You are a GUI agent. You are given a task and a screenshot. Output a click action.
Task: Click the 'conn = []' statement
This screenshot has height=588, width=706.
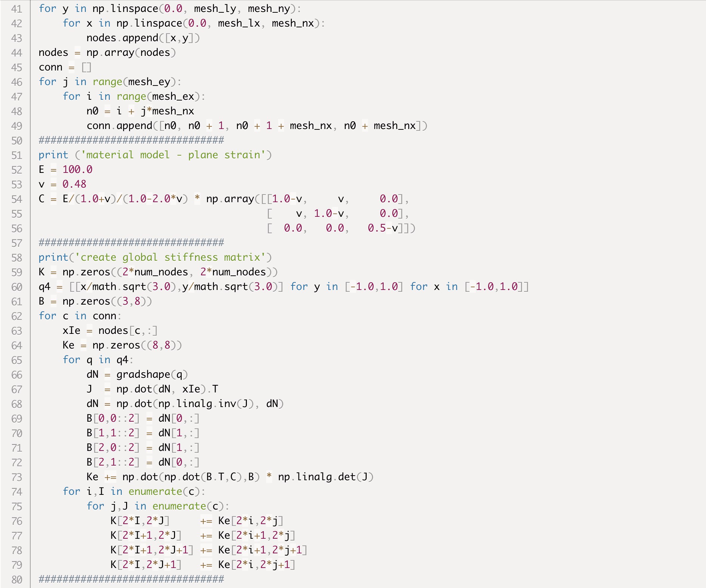[x=65, y=67]
